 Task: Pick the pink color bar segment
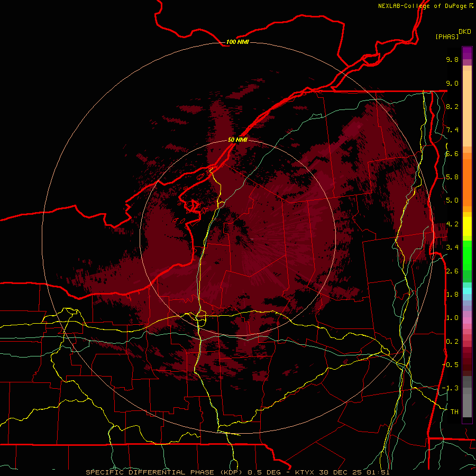pyautogui.click(x=467, y=321)
